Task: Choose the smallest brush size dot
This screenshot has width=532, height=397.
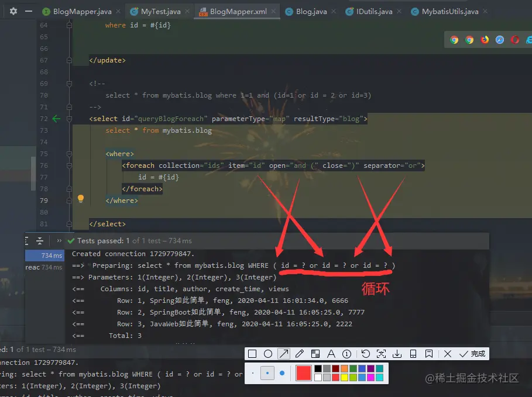Action: pyautogui.click(x=253, y=373)
